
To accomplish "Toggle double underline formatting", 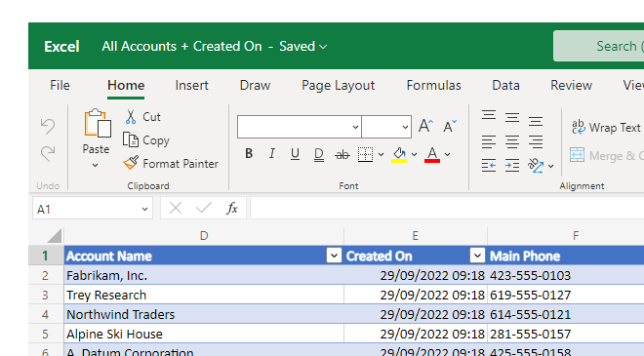I will pyautogui.click(x=318, y=154).
